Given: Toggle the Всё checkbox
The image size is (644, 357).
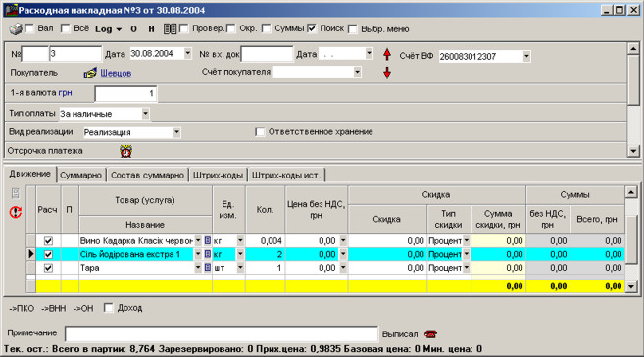Looking at the screenshot, I should 65,28.
